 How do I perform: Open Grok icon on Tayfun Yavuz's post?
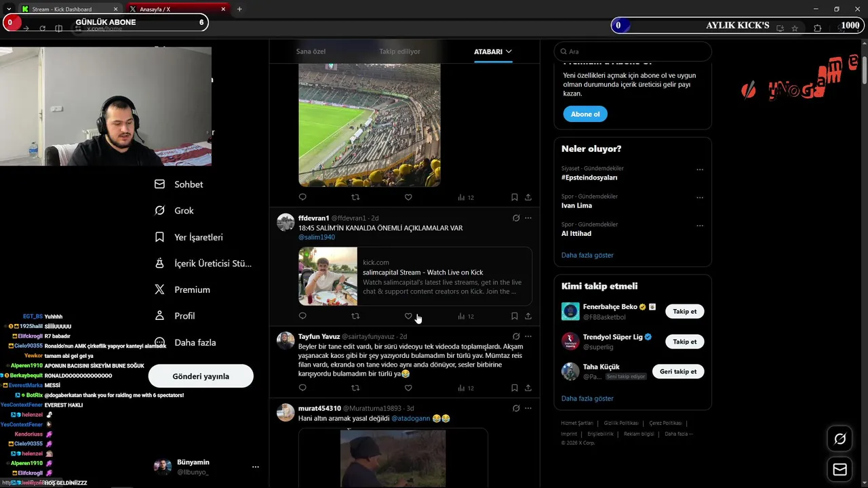pos(516,336)
